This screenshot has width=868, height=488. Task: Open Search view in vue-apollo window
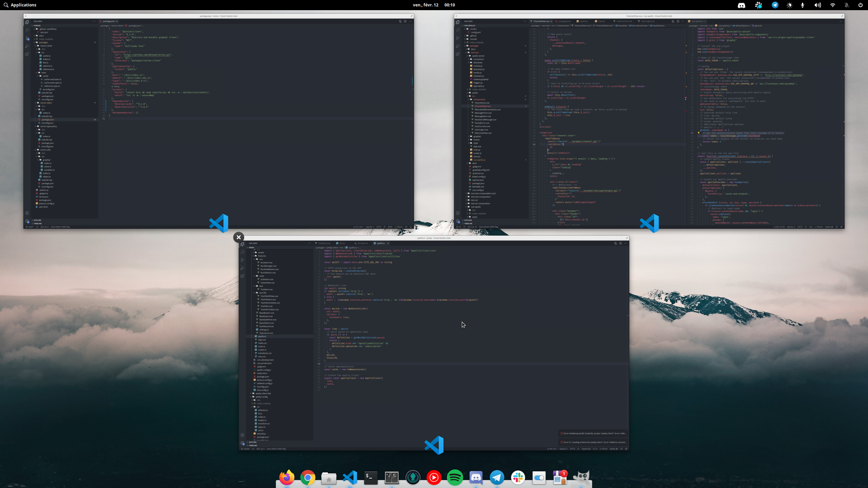click(458, 30)
